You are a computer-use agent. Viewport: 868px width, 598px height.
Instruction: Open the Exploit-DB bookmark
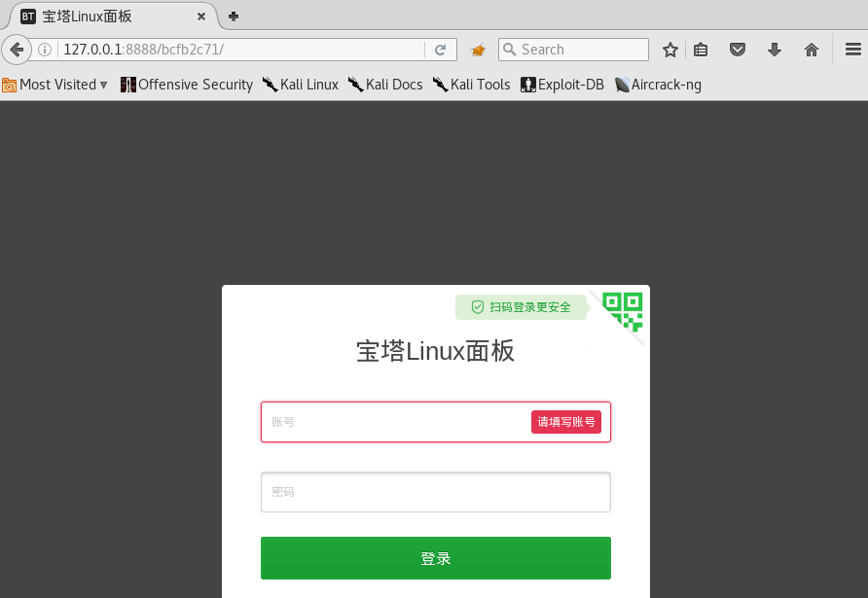[562, 85]
